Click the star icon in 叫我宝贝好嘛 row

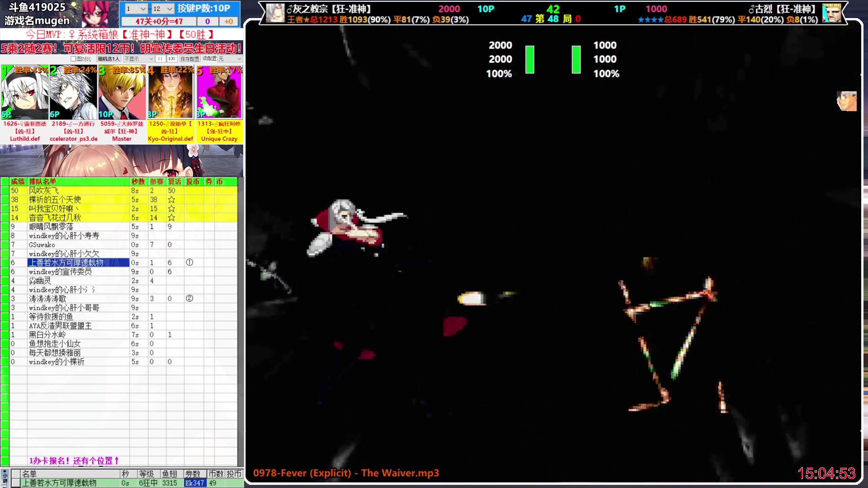point(171,209)
